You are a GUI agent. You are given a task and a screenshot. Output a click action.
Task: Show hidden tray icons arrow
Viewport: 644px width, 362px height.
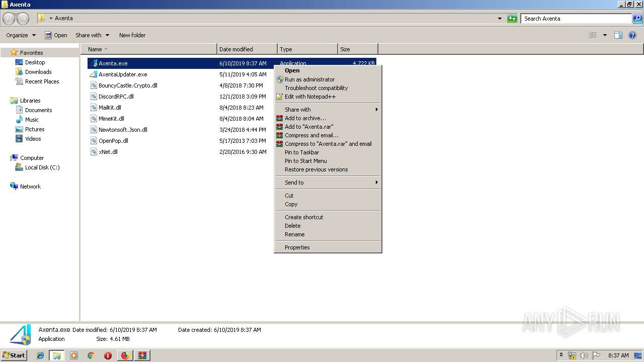click(561, 355)
